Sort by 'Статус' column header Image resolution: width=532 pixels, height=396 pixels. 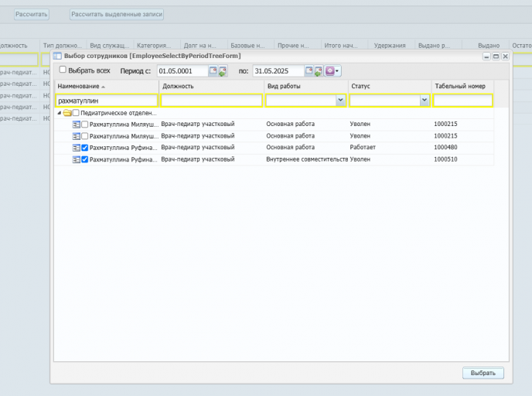390,86
